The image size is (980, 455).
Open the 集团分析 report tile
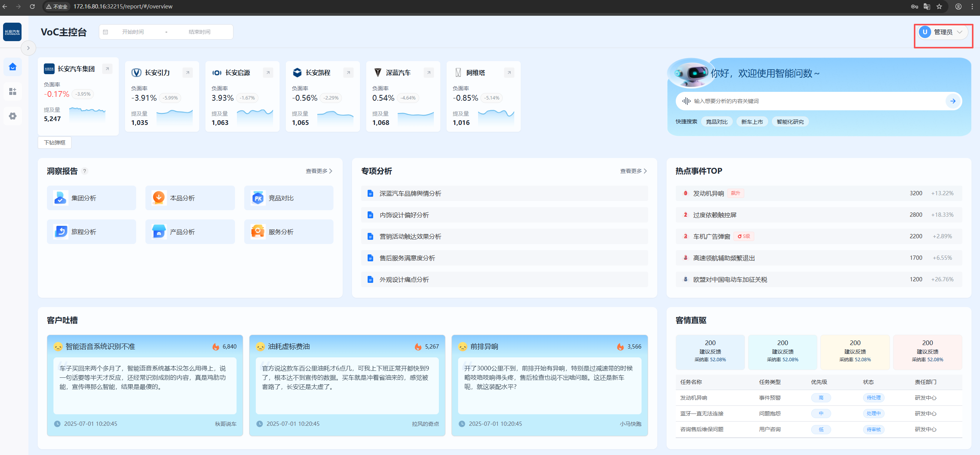pyautogui.click(x=92, y=198)
